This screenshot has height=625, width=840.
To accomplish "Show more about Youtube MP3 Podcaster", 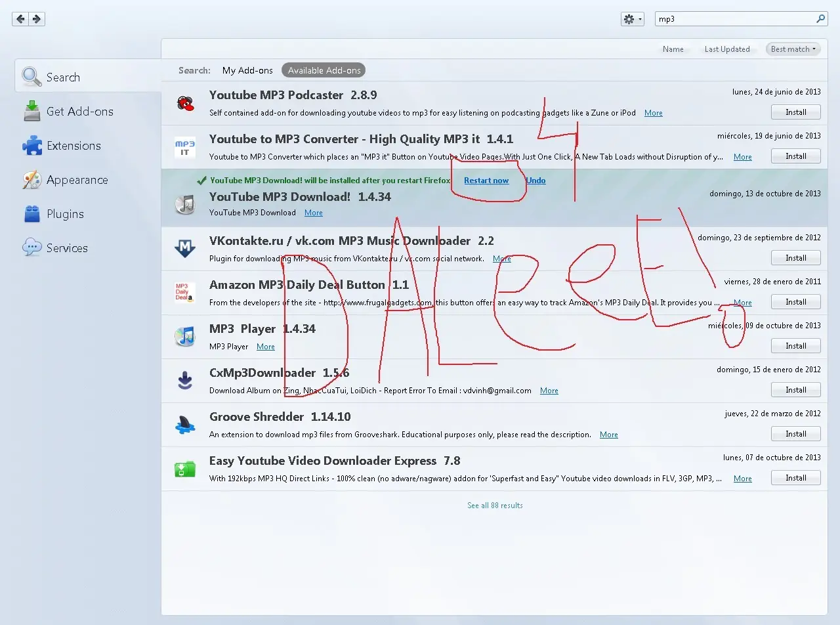I will (x=654, y=113).
